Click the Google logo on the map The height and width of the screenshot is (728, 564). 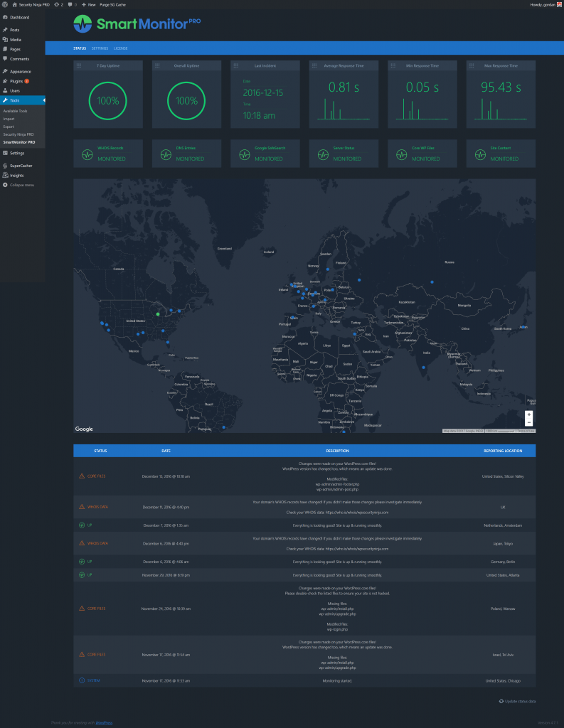tap(84, 429)
